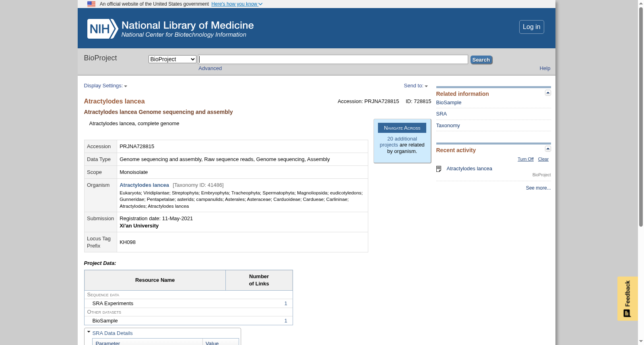Collapse the SRA Data Details triangle

click(x=89, y=332)
